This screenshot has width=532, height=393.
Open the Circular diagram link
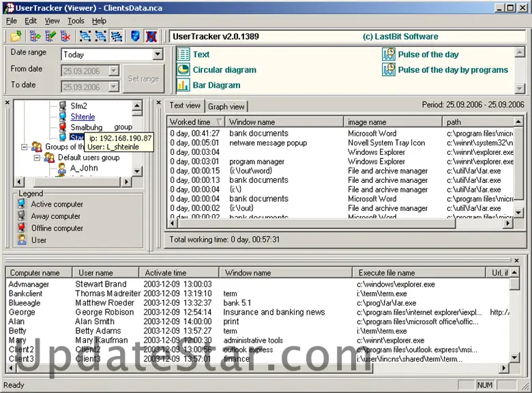pos(224,70)
